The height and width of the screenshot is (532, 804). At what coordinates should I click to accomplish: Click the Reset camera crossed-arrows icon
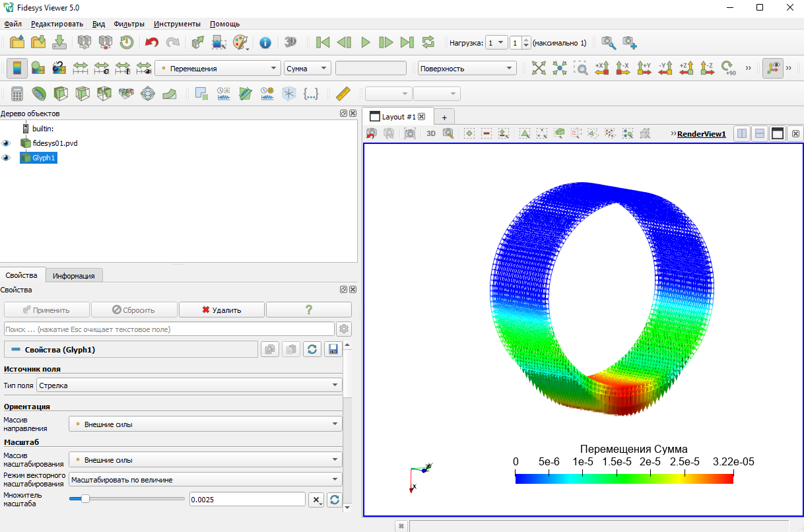pyautogui.click(x=539, y=68)
